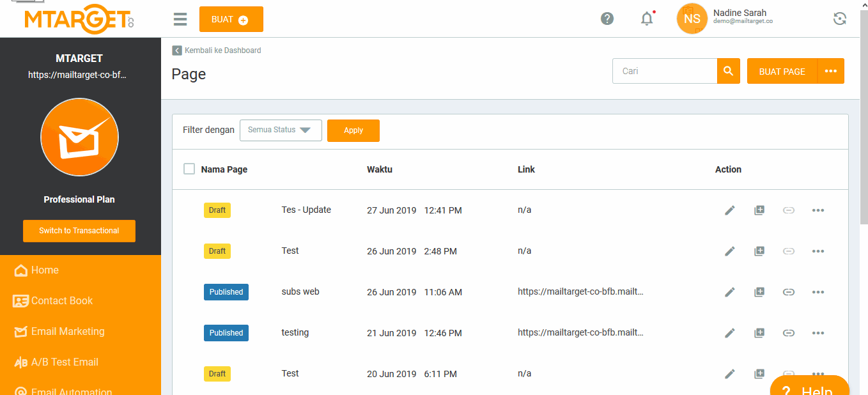Open the "Semua Status" filter dropdown
Viewport: 868px width, 395px height.
pyautogui.click(x=281, y=130)
